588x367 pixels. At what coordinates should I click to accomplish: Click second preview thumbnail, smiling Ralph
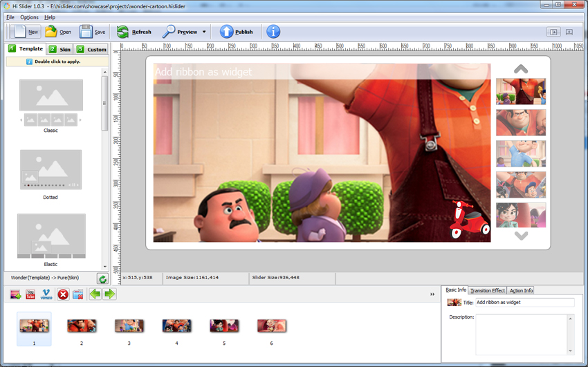(521, 122)
